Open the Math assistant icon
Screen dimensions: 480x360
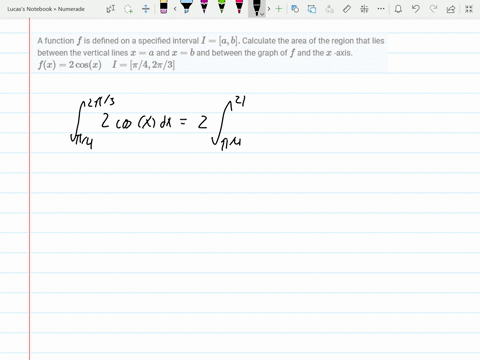point(364,9)
